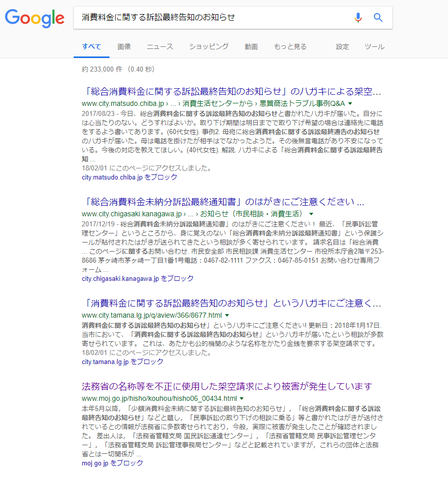
Task: Click into the search query input field
Action: [212, 18]
